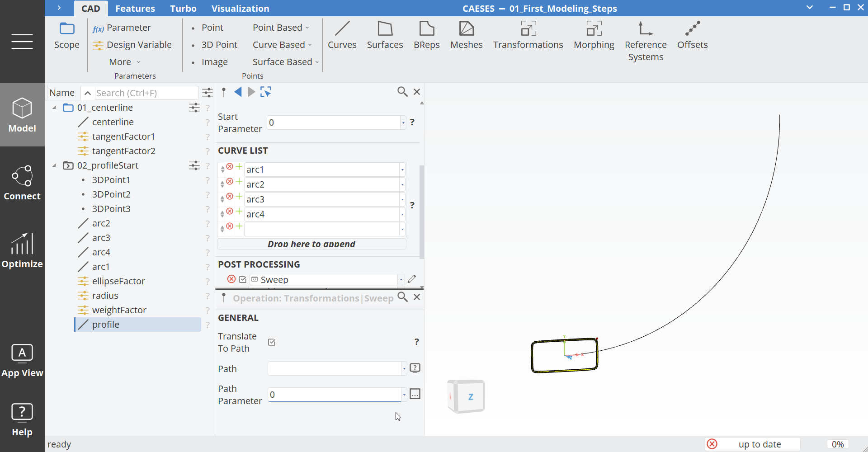Collapse the 01_centerline folder
This screenshot has height=452, width=868.
pyautogui.click(x=53, y=108)
